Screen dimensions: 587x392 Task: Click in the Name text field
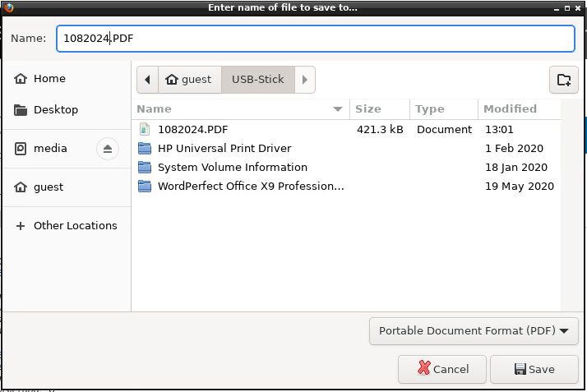[x=316, y=39]
